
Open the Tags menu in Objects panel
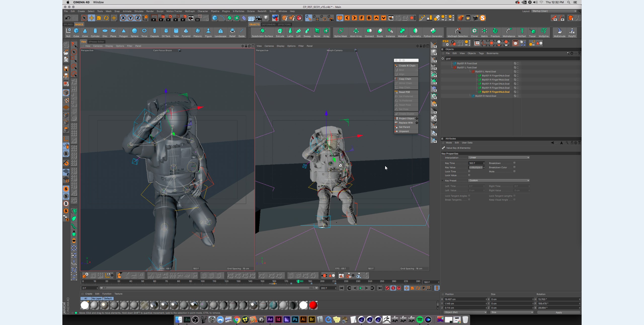tap(481, 53)
